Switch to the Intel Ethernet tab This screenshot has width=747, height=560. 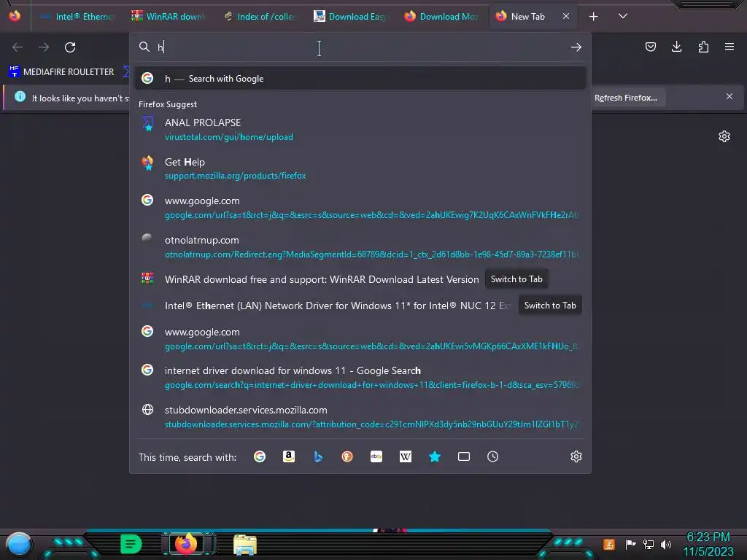coord(77,17)
